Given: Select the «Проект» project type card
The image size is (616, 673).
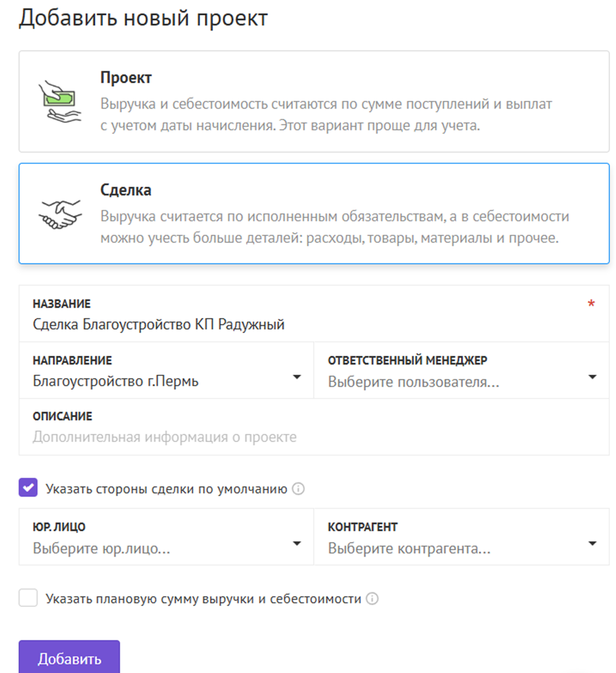Looking at the screenshot, I should click(314, 101).
